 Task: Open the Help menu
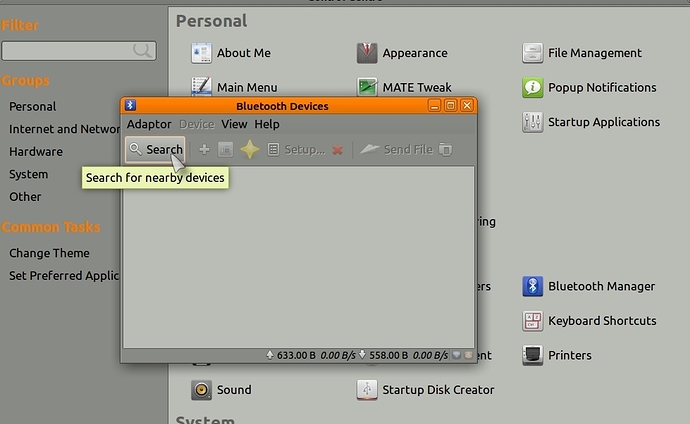pos(267,124)
